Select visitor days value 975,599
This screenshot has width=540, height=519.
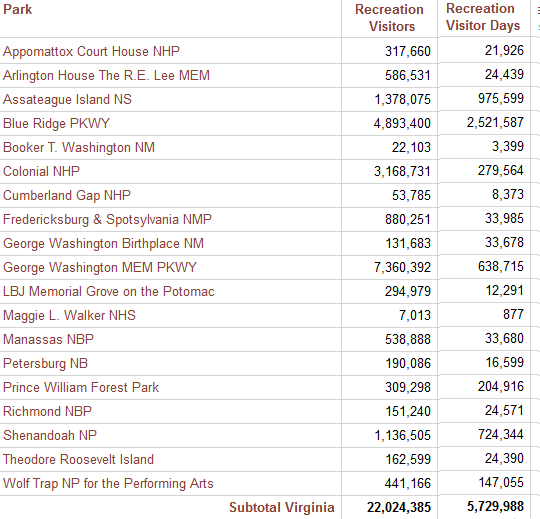[x=501, y=98]
